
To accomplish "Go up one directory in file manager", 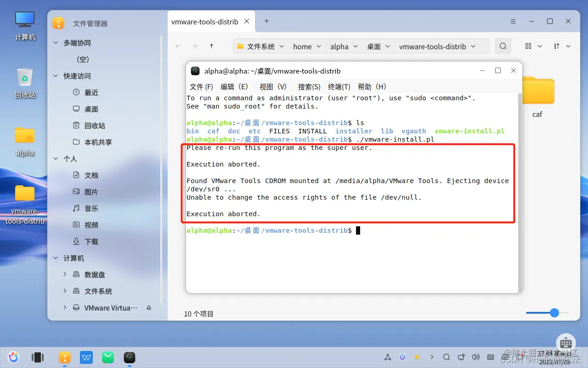I will tap(211, 46).
